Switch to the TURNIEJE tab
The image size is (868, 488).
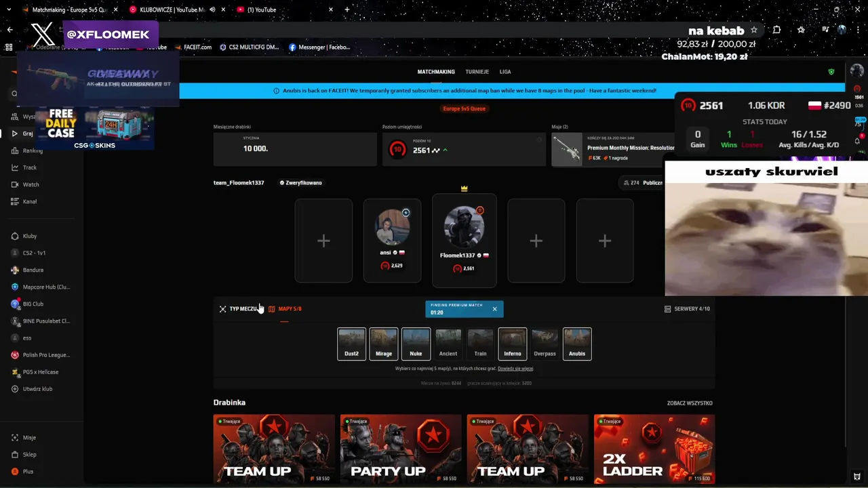[x=477, y=72]
